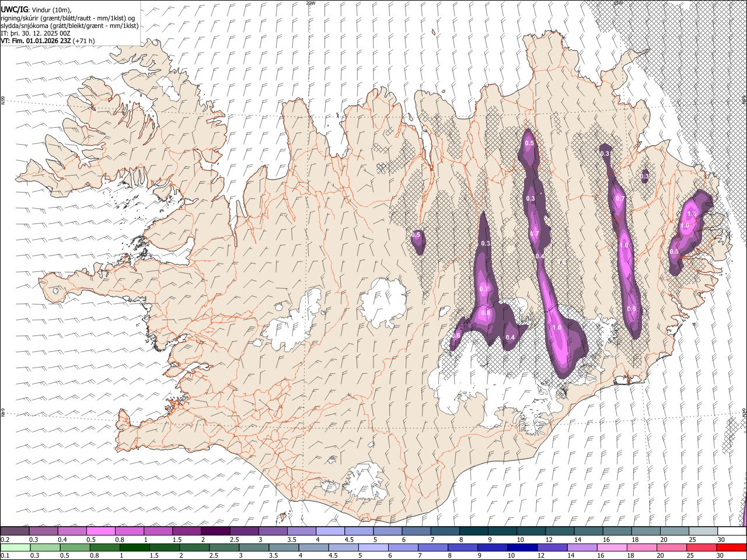Click the upper legend swatch labelled 4.5
The width and height of the screenshot is (747, 560).
point(358,531)
